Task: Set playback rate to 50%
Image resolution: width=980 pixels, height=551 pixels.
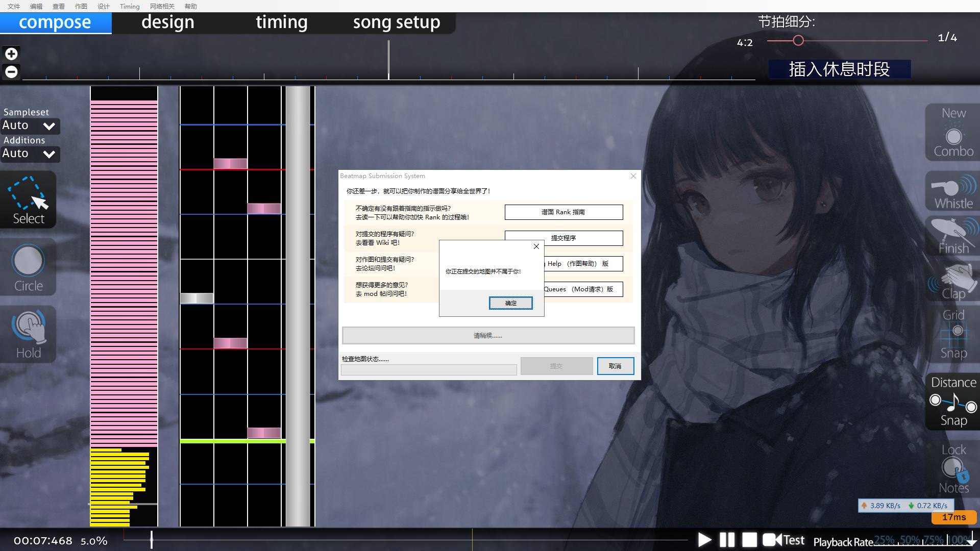Action: pos(910,540)
